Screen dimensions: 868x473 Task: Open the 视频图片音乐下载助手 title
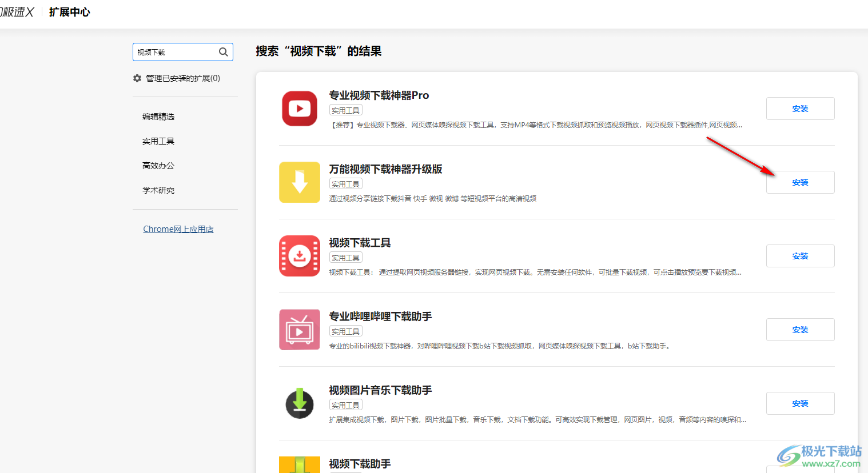point(380,390)
